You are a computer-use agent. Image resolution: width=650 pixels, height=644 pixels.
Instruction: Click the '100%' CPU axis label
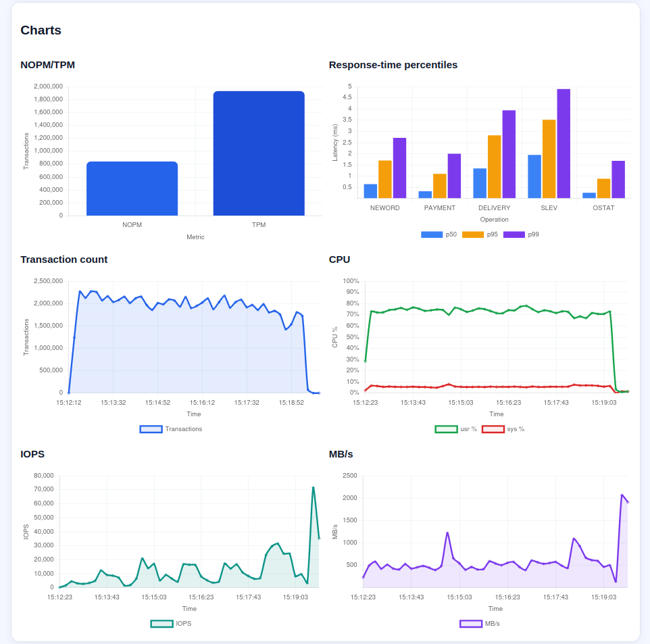(351, 281)
